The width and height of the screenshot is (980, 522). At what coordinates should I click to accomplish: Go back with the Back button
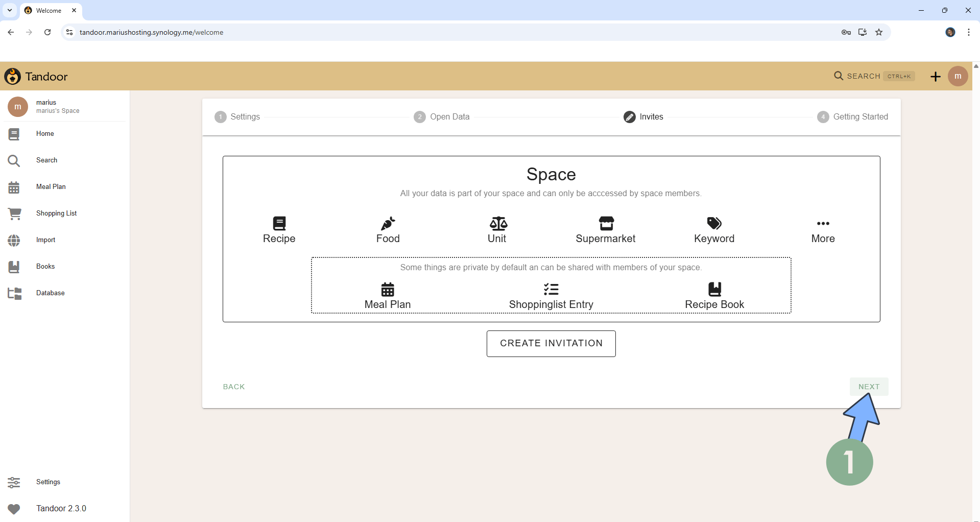[234, 387]
